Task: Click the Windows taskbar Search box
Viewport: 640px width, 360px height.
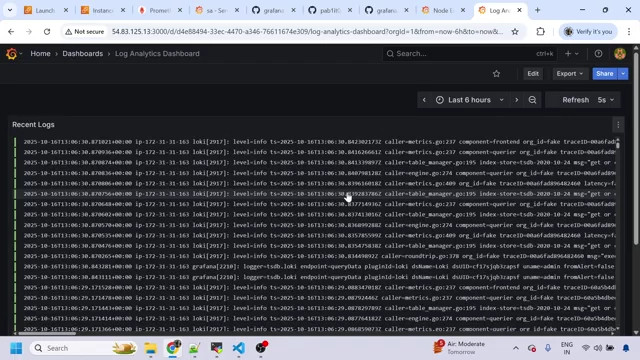Action: 84,348
